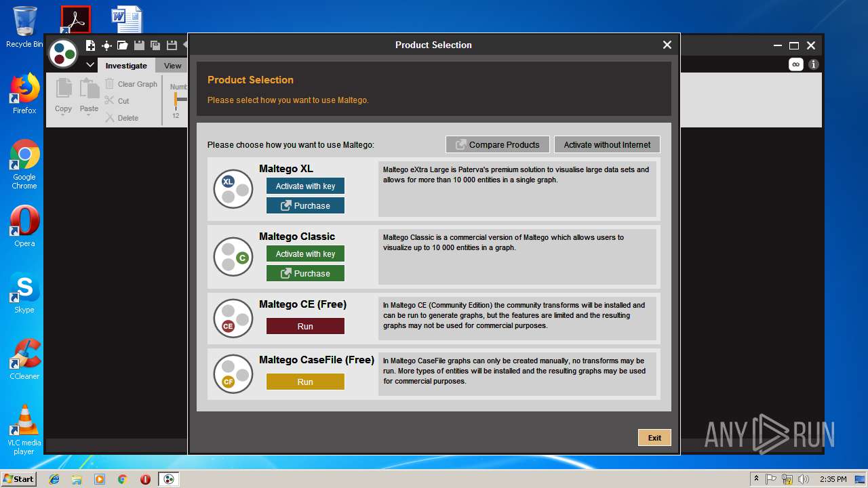Click Delete in the ribbon
The width and height of the screenshot is (868, 488).
click(x=121, y=118)
